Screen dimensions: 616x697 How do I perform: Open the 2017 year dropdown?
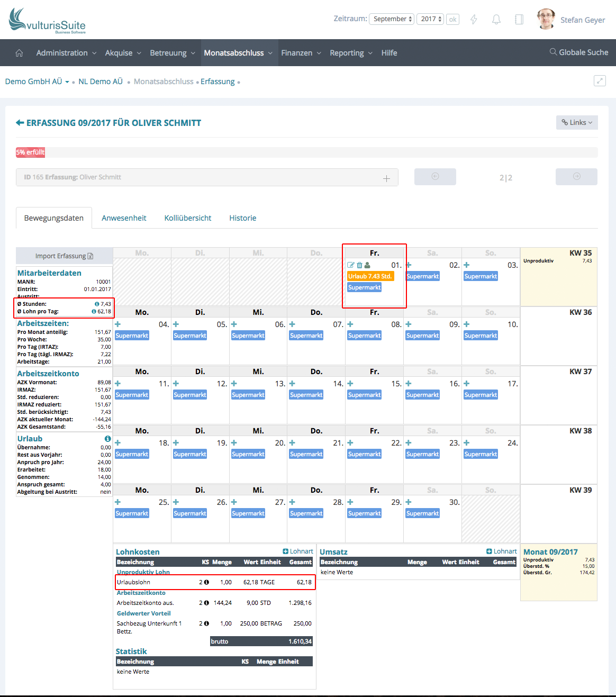(x=431, y=19)
